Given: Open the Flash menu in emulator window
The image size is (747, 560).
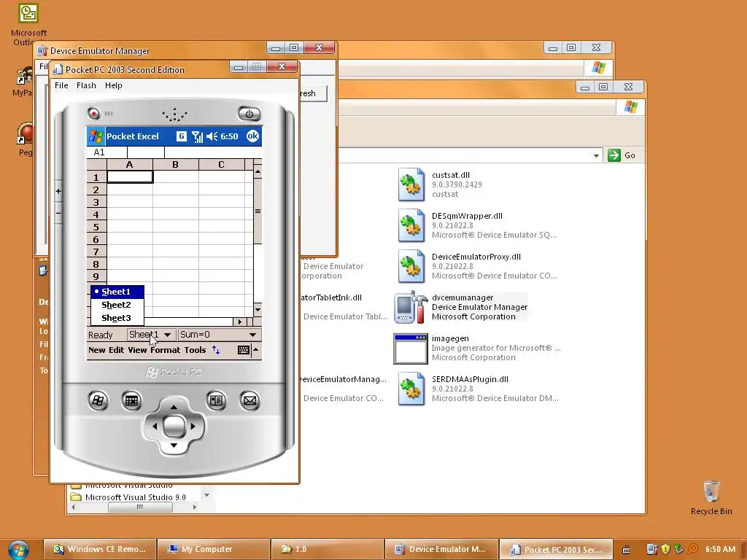Looking at the screenshot, I should [86, 85].
